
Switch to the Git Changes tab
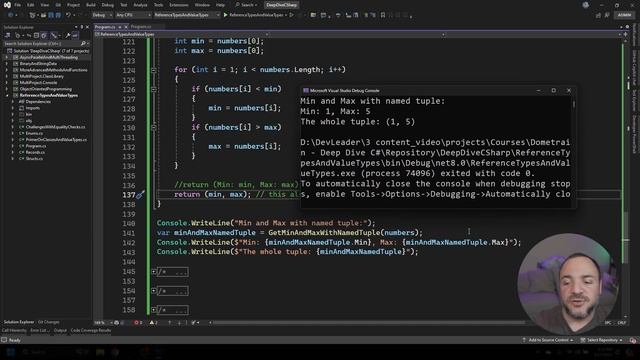click(x=49, y=322)
